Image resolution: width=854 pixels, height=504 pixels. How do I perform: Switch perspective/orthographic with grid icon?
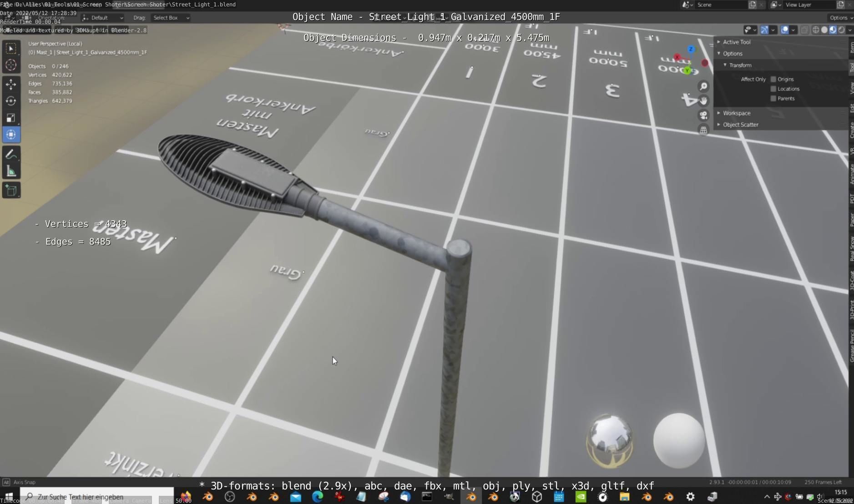pyautogui.click(x=703, y=130)
